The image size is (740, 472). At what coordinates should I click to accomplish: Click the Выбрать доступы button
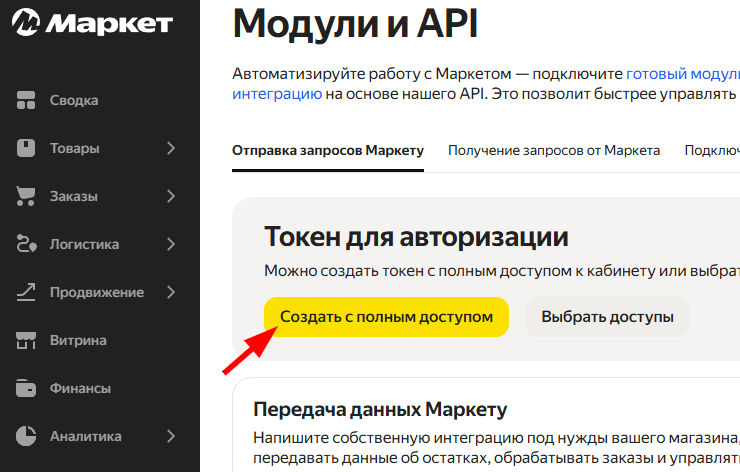click(607, 317)
